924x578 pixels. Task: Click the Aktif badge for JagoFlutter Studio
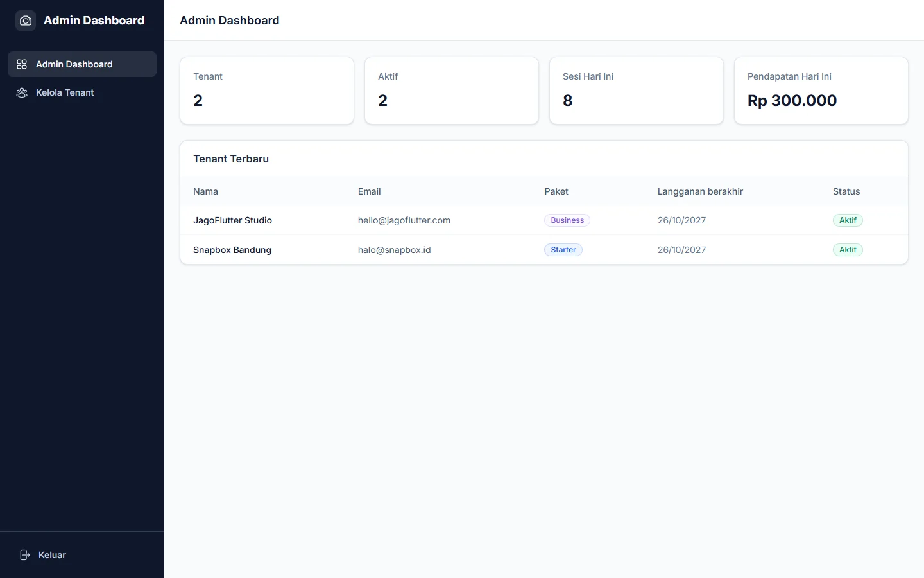(x=848, y=220)
